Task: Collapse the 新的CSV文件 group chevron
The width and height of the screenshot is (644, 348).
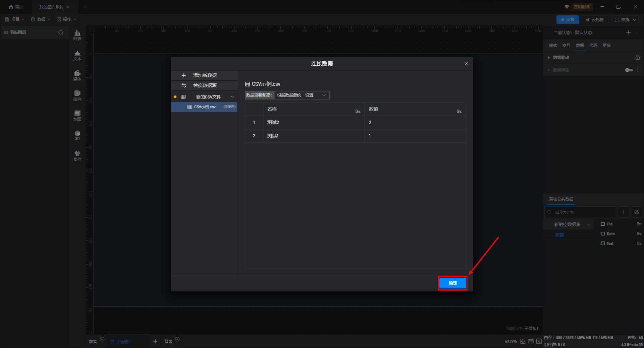Action: click(x=232, y=97)
